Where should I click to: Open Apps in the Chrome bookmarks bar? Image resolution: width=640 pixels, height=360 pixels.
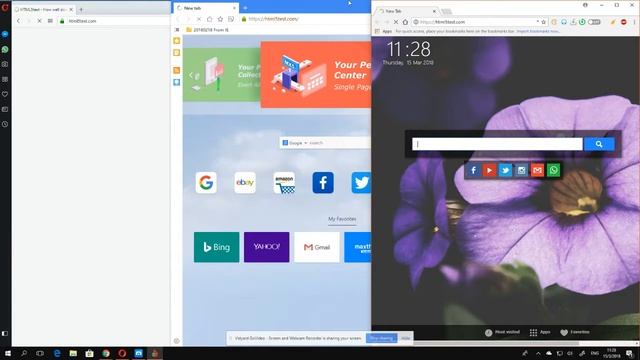(383, 31)
